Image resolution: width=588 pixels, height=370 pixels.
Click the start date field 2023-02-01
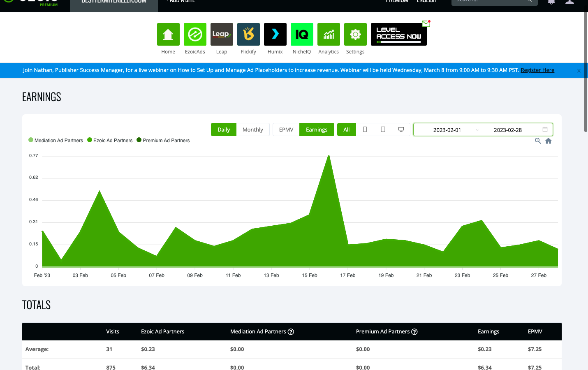point(447,130)
